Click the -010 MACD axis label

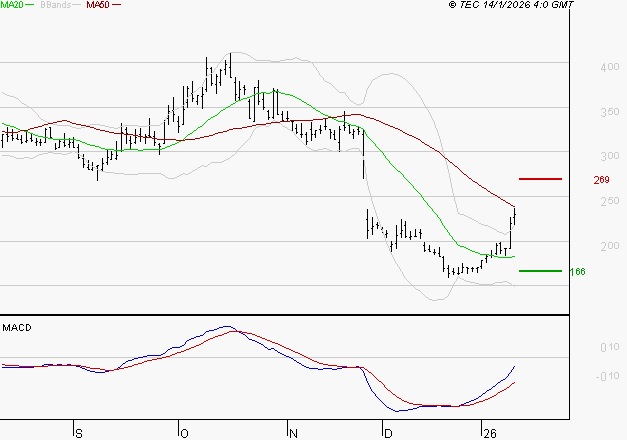[607, 376]
